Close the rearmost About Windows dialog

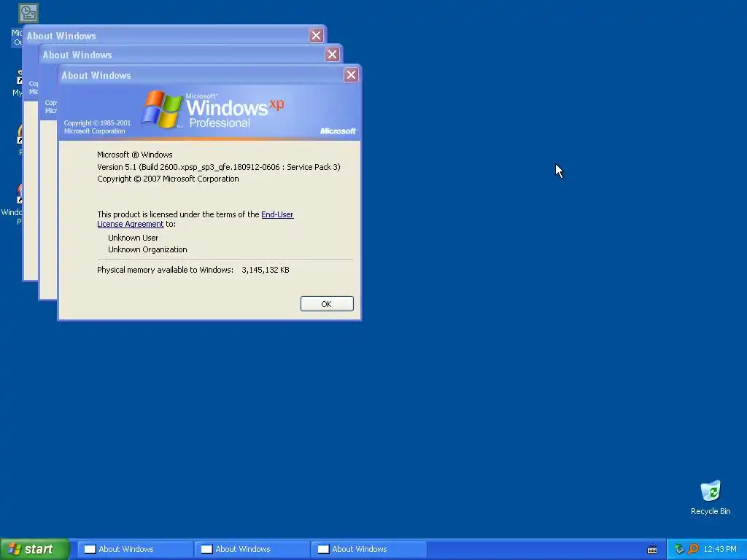[316, 35]
